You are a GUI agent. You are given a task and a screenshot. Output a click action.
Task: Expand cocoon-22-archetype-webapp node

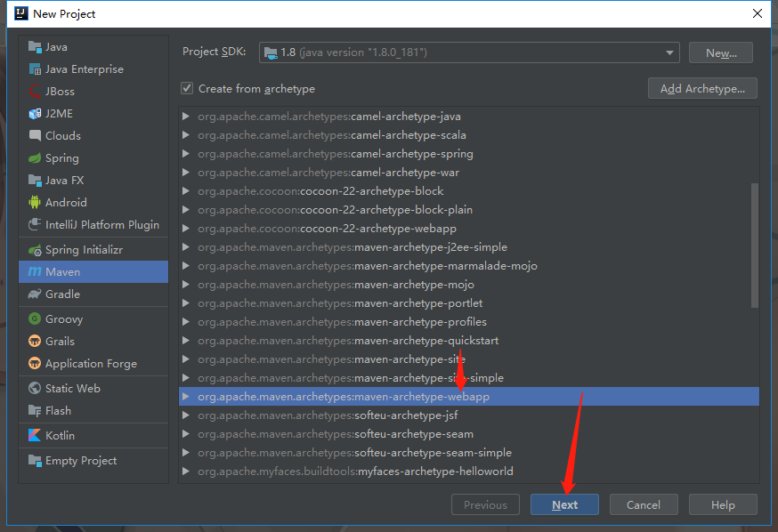[185, 229]
